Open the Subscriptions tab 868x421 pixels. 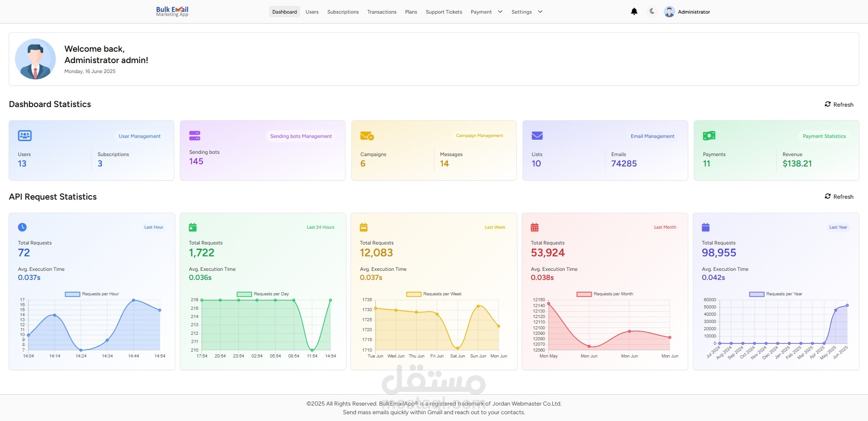[343, 12]
